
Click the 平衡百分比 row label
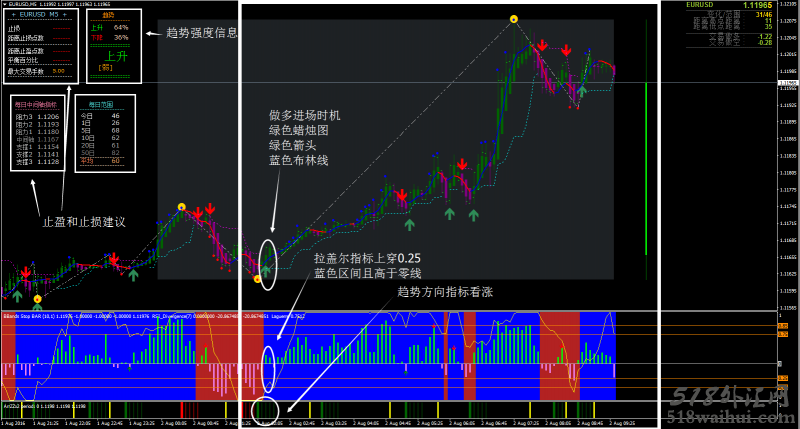[x=23, y=60]
